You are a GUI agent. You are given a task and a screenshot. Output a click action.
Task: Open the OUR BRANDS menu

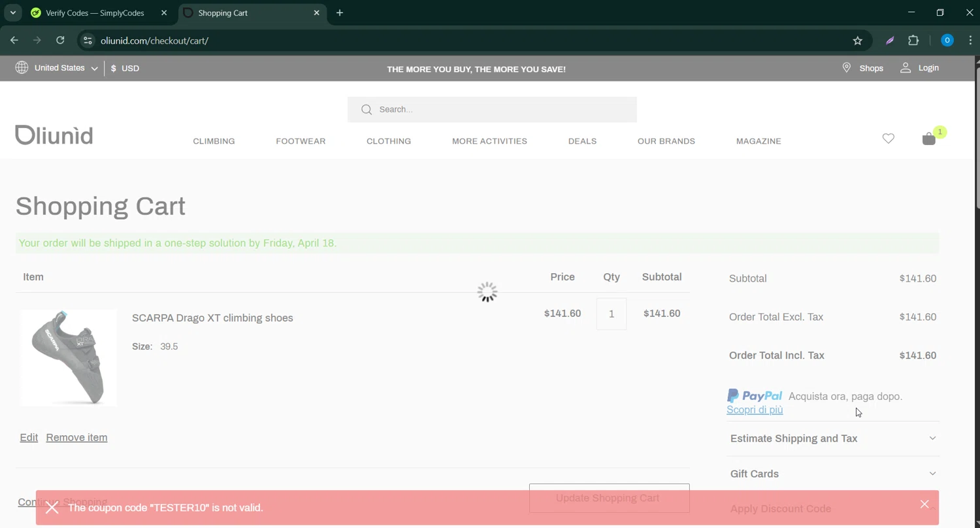coord(666,141)
